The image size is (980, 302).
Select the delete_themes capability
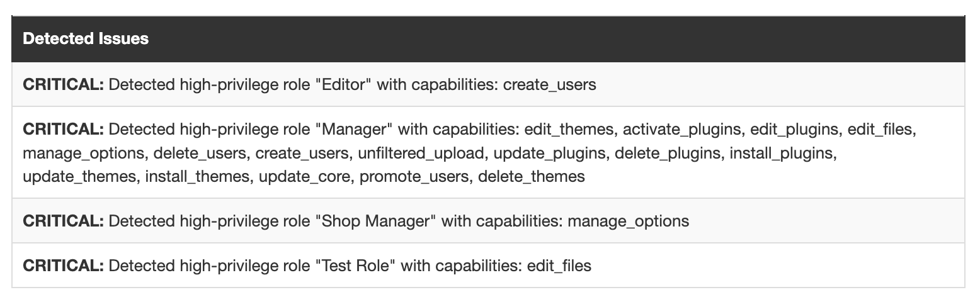(531, 176)
